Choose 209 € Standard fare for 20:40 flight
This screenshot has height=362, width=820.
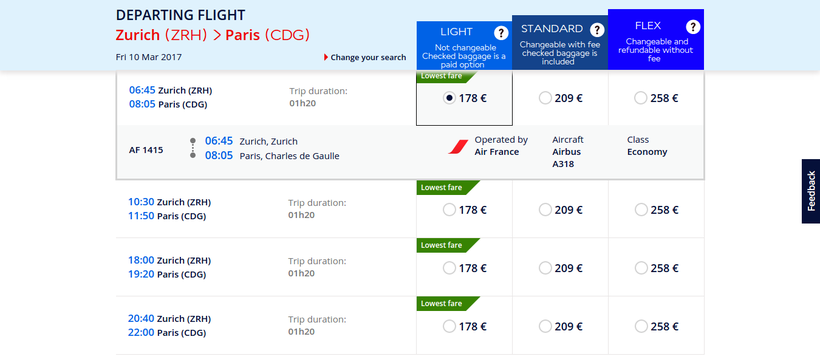(x=545, y=326)
